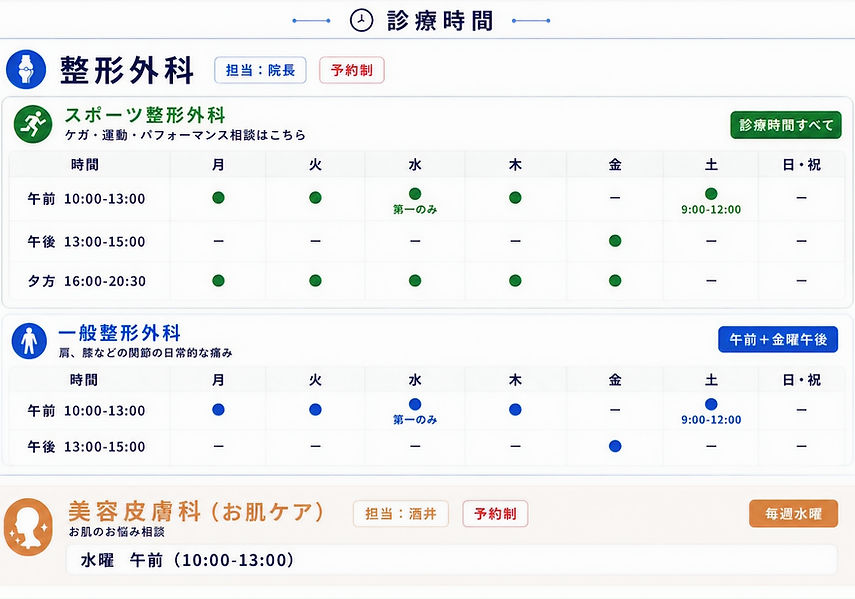Click the clock icon beside 診療時間
This screenshot has height=599, width=855.
361,21
